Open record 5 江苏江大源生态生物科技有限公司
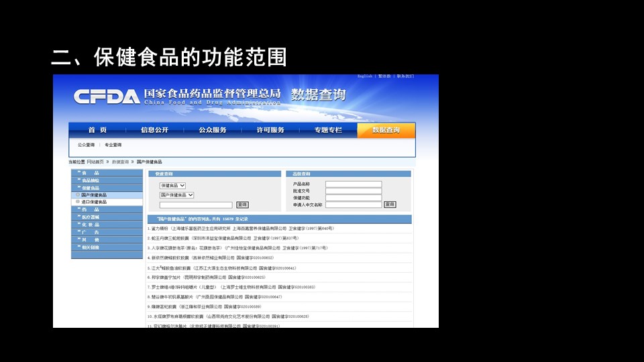 coord(222,268)
